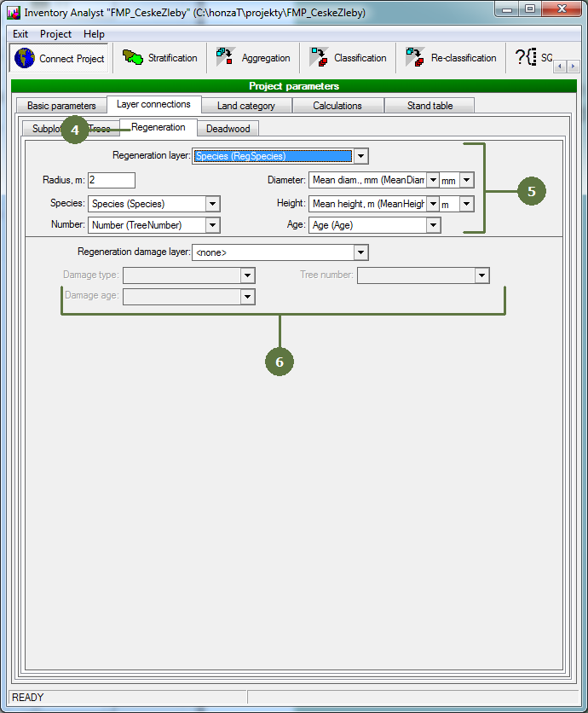588x713 pixels.
Task: Launch the Re-classification tool icon
Action: 415,58
